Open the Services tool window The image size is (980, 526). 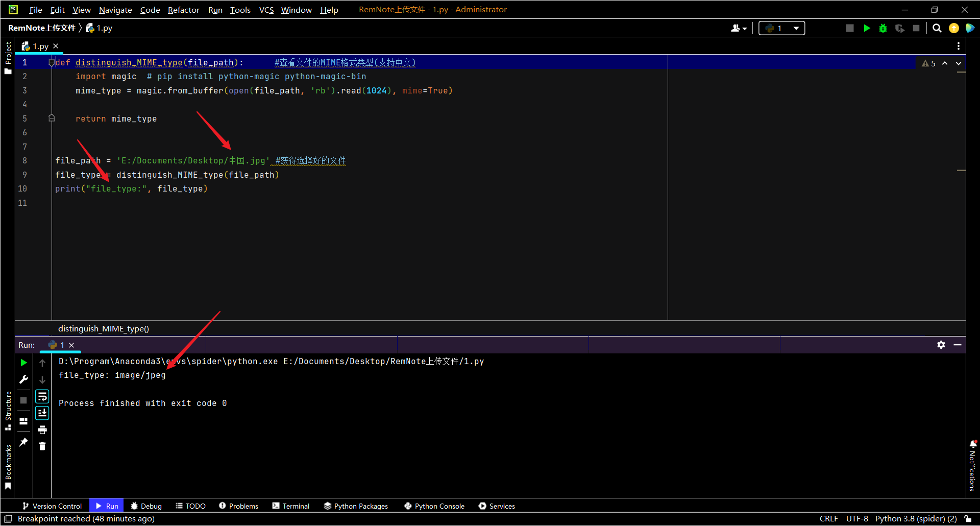[497, 506]
